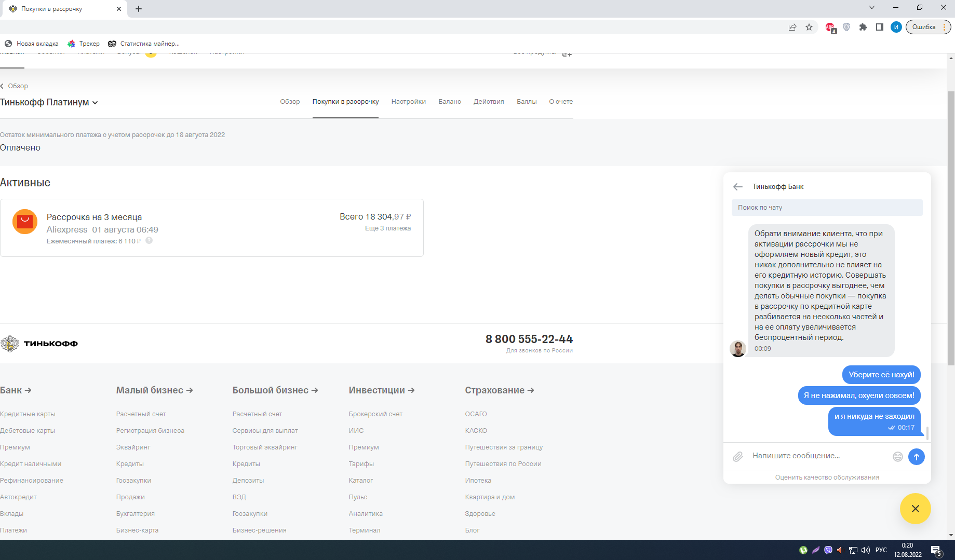Viewport: 955px width, 560px height.
Task: Click the chat back arrow
Action: [738, 187]
